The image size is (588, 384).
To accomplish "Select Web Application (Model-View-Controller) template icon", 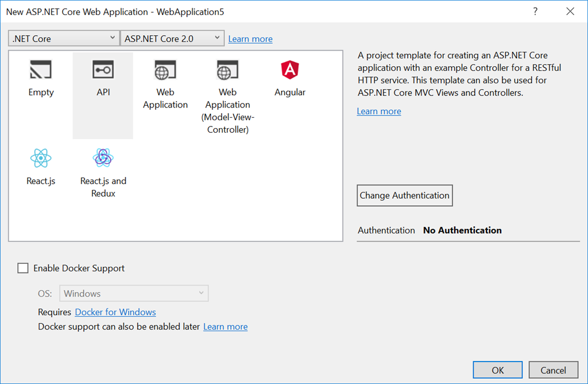I will coord(227,71).
